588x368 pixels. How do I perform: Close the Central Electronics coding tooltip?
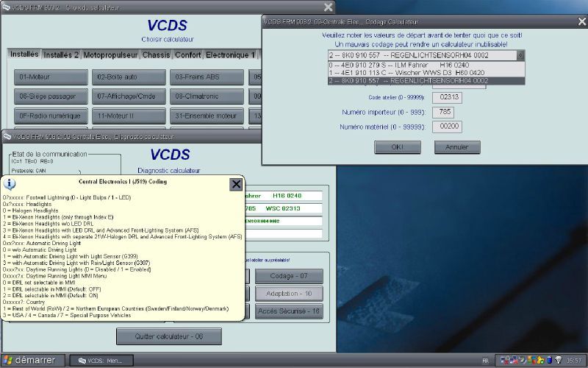(236, 185)
